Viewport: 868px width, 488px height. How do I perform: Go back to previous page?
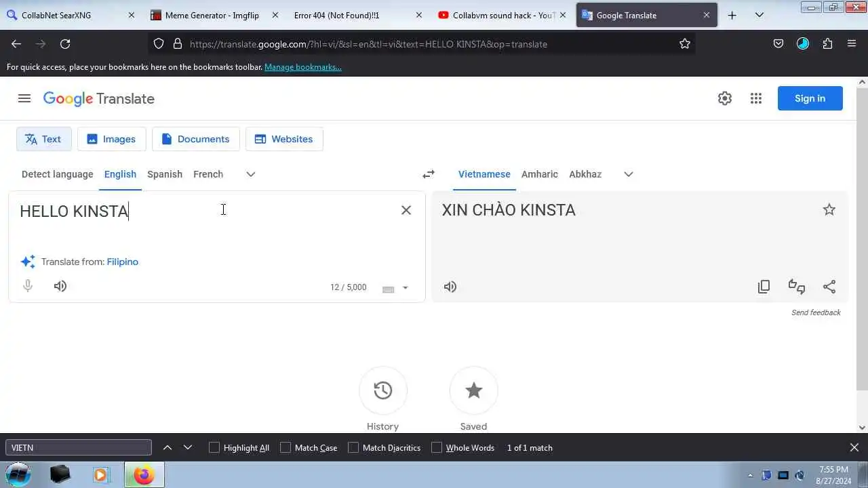16,44
